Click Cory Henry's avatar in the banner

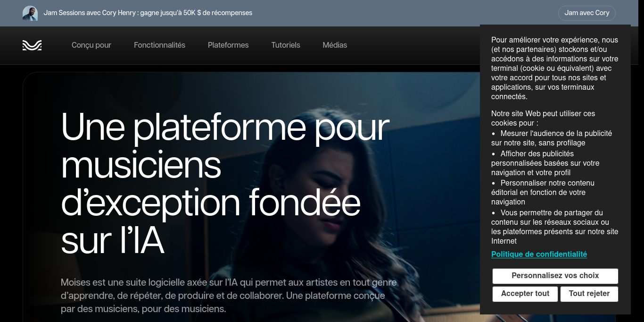(30, 13)
